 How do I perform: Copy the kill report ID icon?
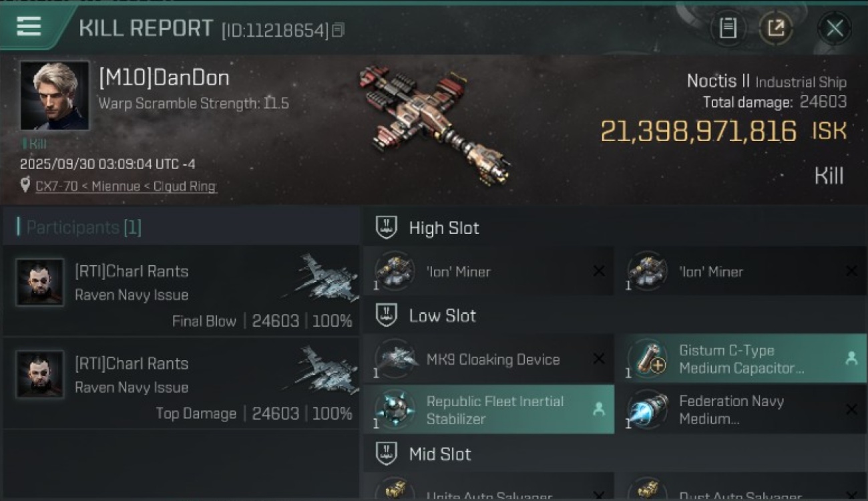pos(338,30)
